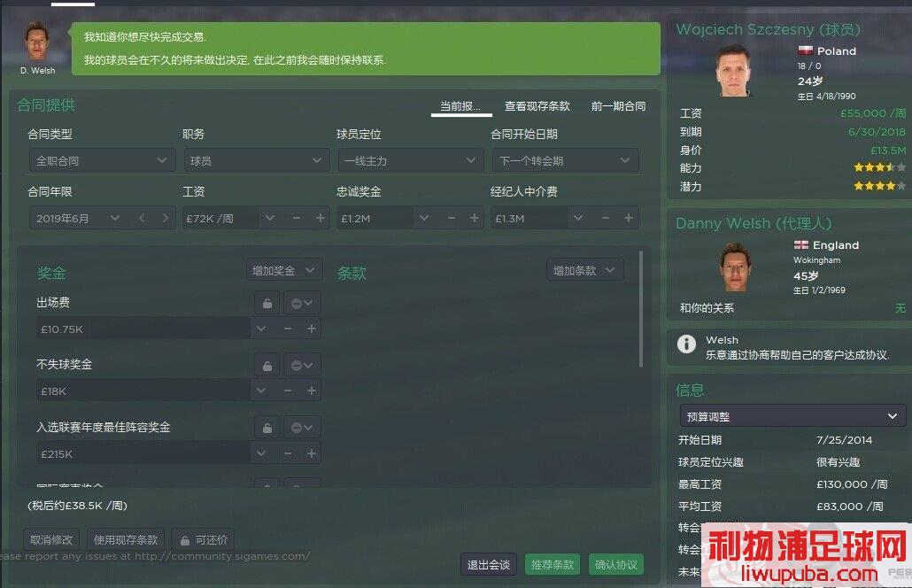Image resolution: width=912 pixels, height=588 pixels.
Task: Open 增加条款 add clause dropdown
Action: point(584,270)
